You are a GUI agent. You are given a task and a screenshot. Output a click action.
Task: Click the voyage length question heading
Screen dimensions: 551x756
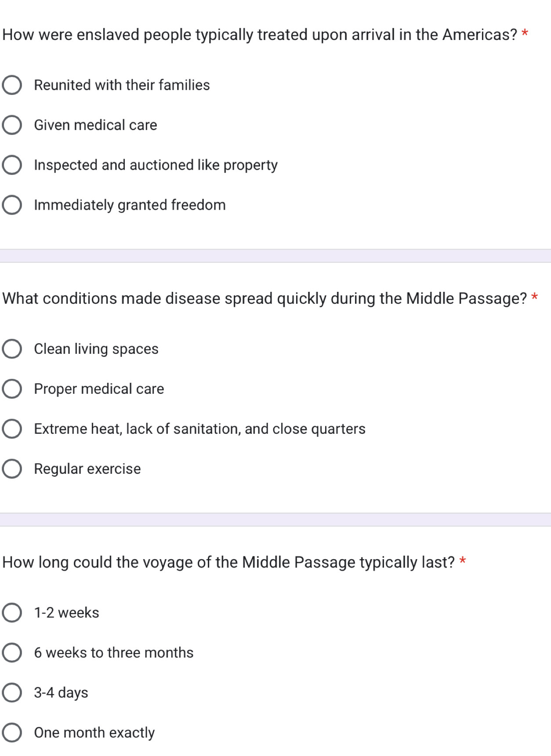pyautogui.click(x=228, y=562)
